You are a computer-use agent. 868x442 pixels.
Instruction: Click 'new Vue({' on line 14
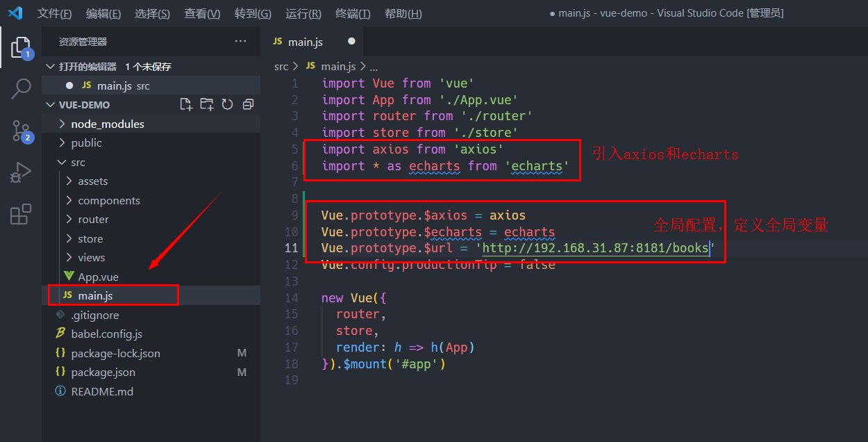[353, 297]
